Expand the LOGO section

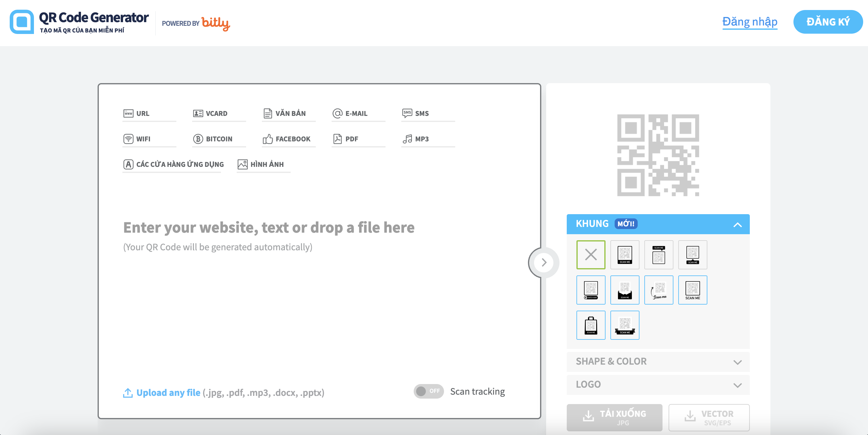pos(658,385)
